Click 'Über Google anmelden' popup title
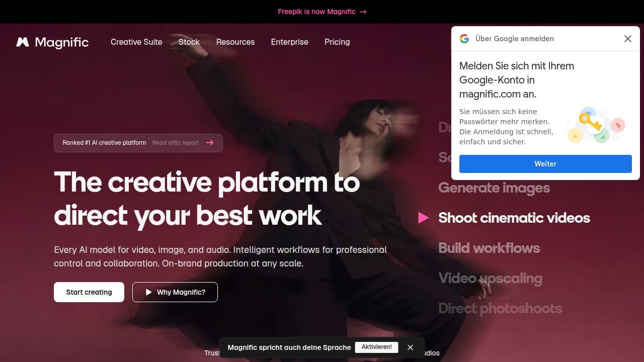 515,39
